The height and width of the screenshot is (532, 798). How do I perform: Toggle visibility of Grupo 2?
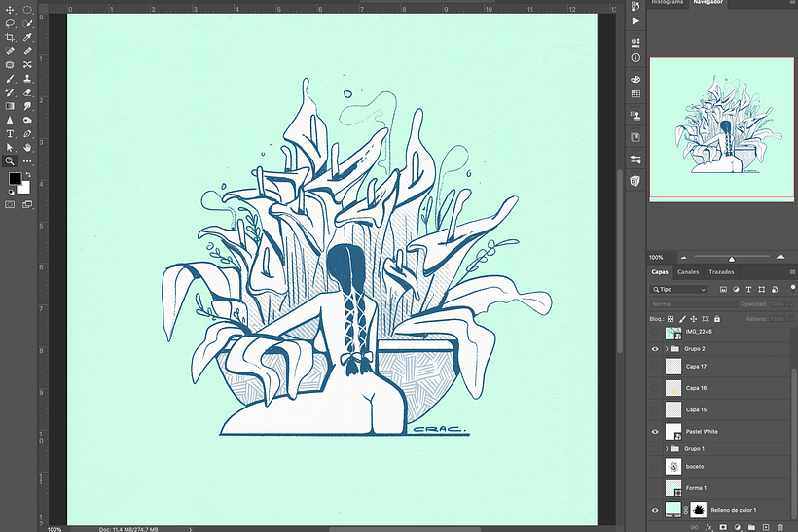(655, 348)
